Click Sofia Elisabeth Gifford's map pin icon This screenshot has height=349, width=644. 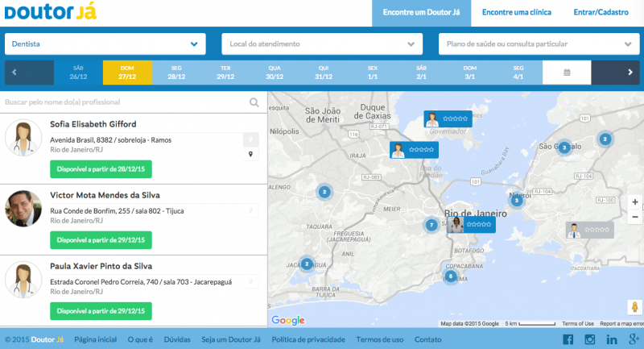(x=250, y=154)
